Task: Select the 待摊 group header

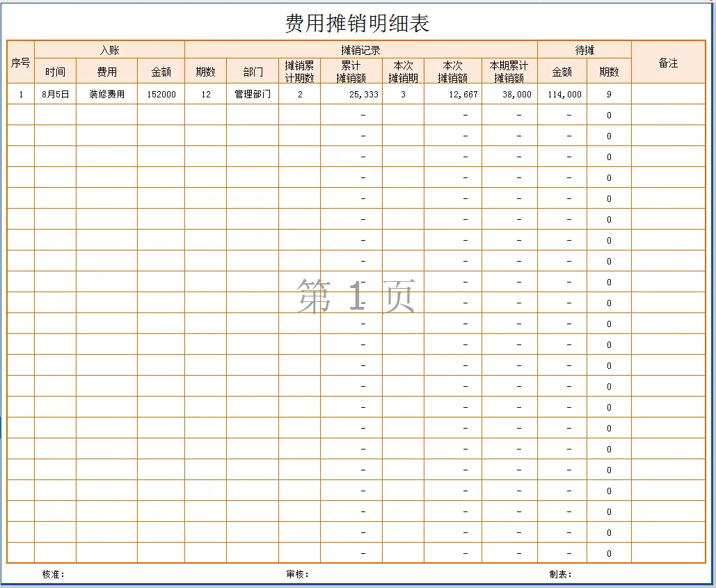Action: coord(584,50)
